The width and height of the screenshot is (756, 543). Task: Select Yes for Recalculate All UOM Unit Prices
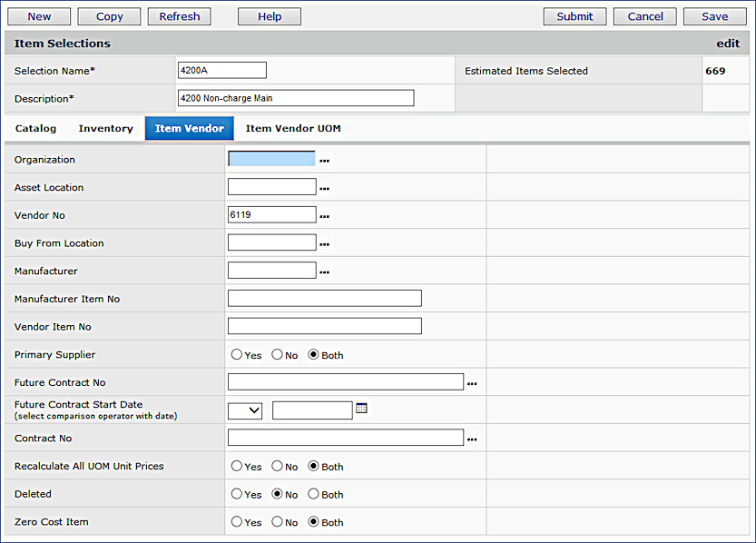click(x=237, y=467)
